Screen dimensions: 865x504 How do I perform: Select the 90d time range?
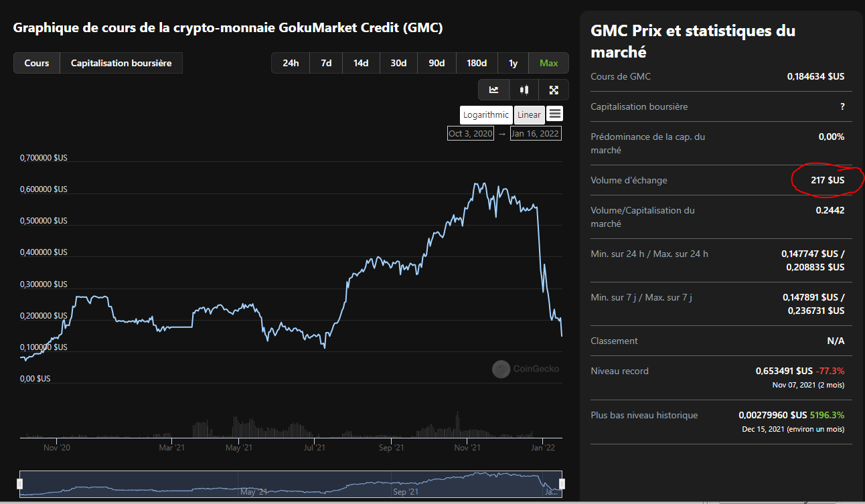(437, 63)
